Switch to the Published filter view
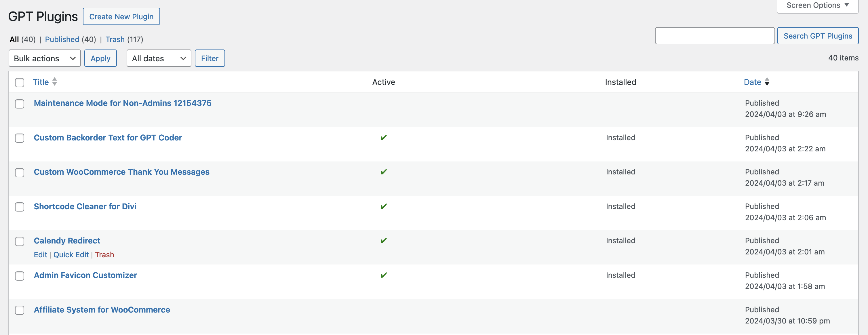This screenshot has width=868, height=335. 62,39
